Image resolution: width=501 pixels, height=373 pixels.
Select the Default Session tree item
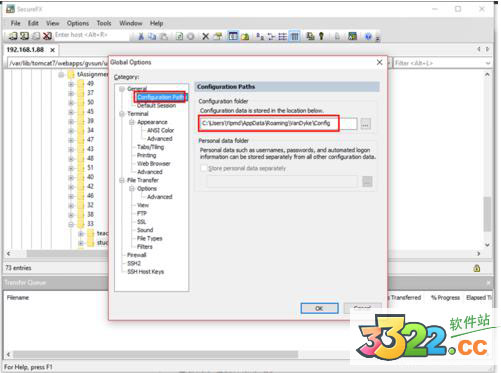tap(156, 106)
